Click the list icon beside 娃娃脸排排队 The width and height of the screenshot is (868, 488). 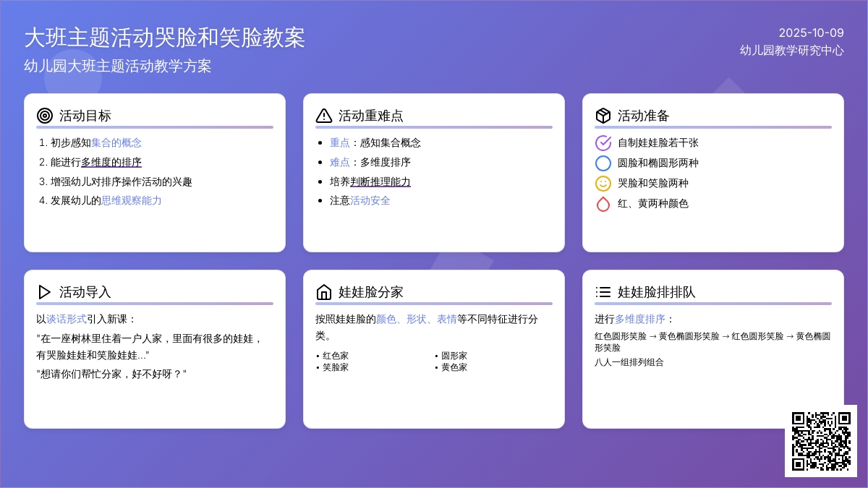[603, 292]
